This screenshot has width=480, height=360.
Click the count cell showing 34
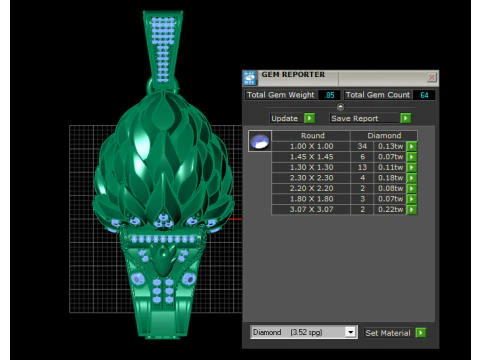click(362, 146)
